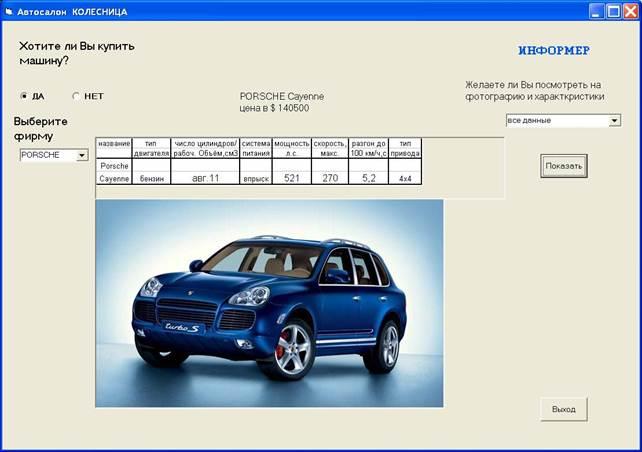Click the Выход button
The height and width of the screenshot is (452, 642).
[563, 409]
